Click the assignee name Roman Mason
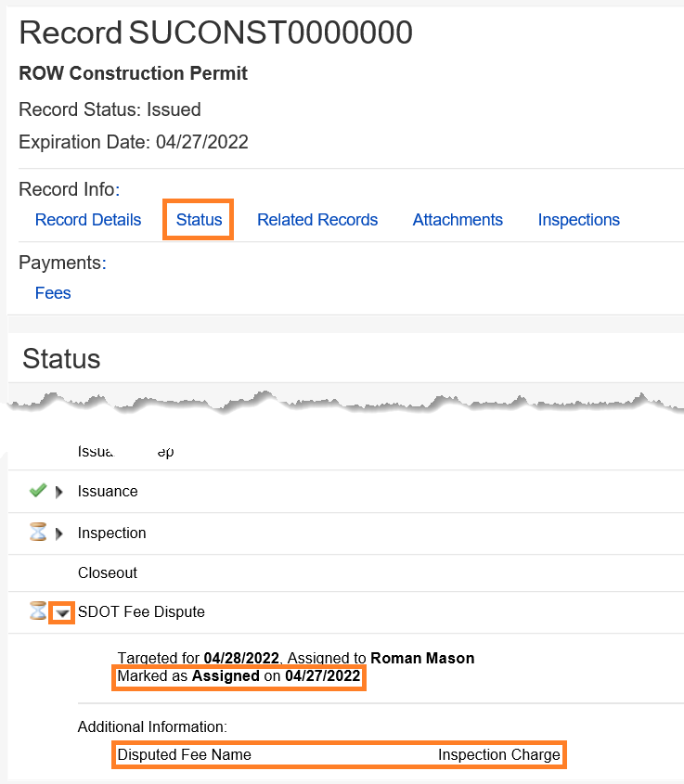Screen dimensions: 684x784 click(x=422, y=658)
